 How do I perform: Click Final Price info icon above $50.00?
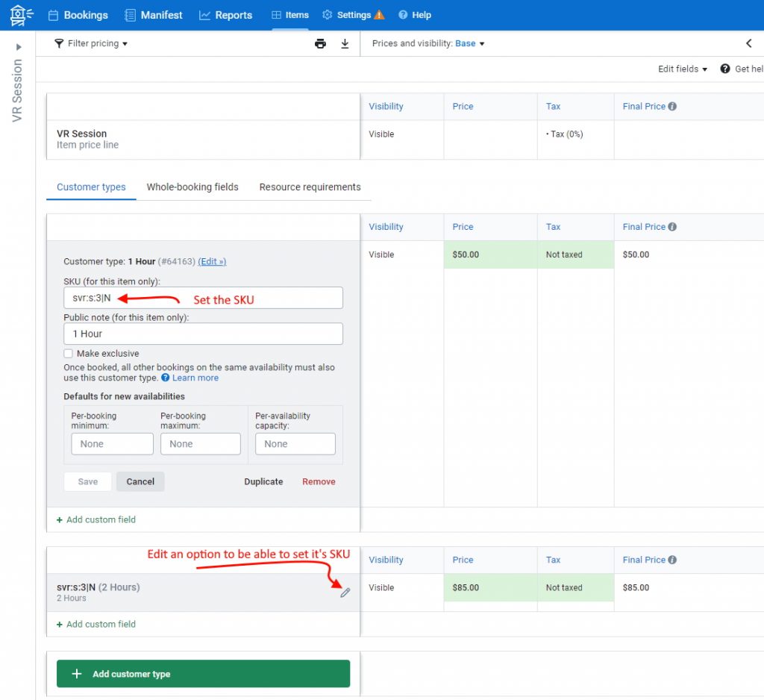(x=672, y=227)
